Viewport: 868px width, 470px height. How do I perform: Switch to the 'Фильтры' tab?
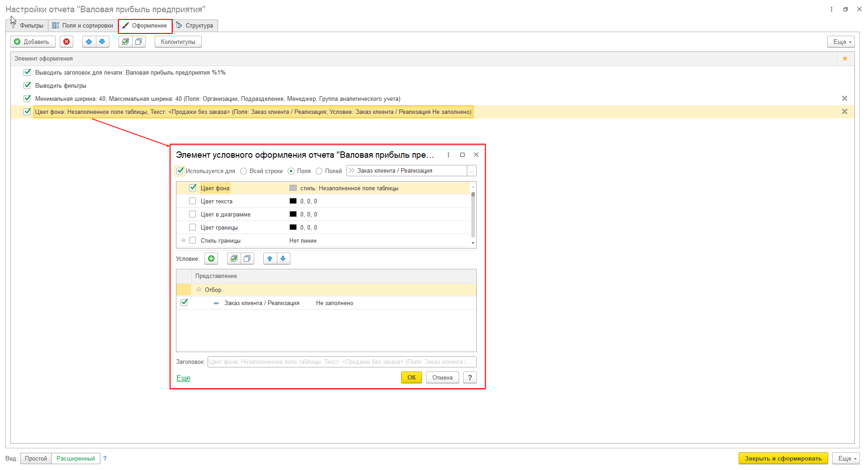[x=27, y=26]
